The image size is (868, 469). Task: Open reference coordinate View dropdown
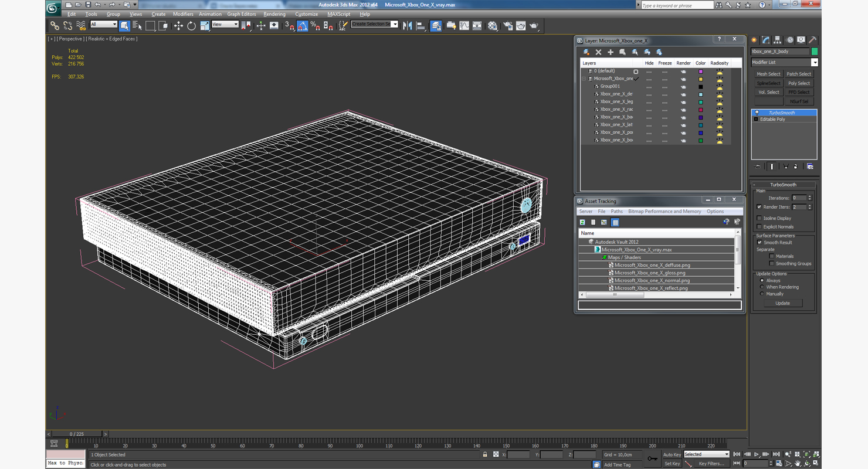[225, 25]
